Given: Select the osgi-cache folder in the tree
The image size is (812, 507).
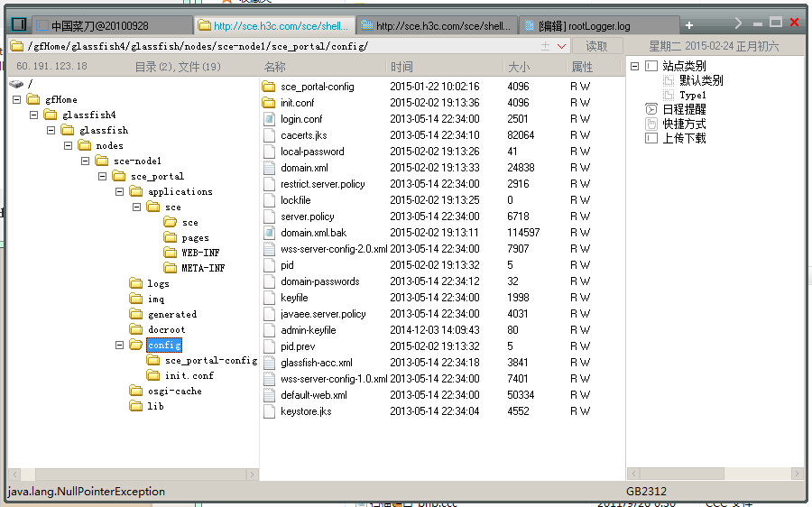Looking at the screenshot, I should (x=174, y=391).
